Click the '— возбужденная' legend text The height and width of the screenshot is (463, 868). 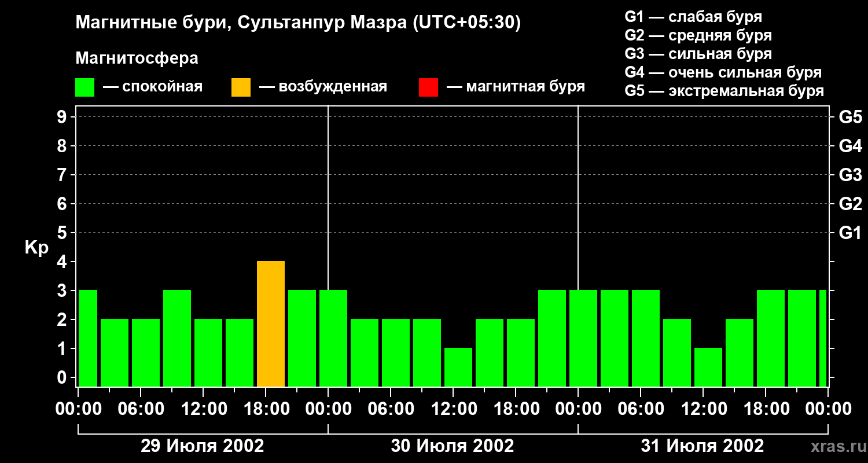coord(323,87)
